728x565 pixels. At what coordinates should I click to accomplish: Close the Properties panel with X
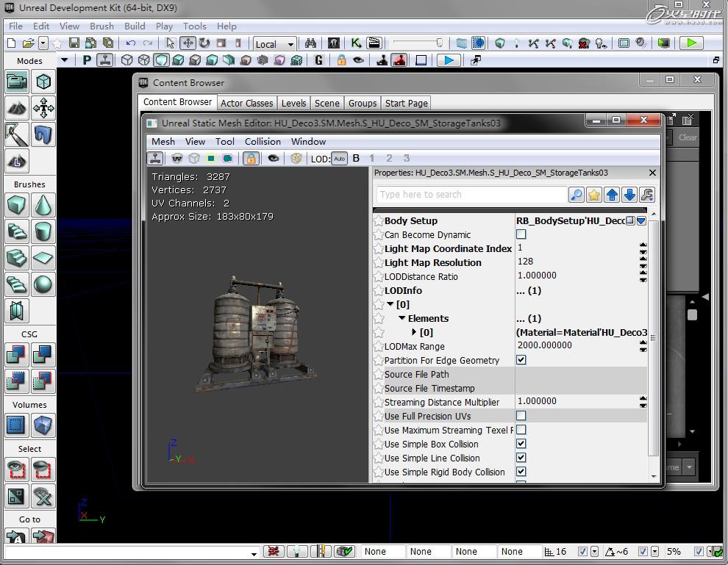click(652, 173)
